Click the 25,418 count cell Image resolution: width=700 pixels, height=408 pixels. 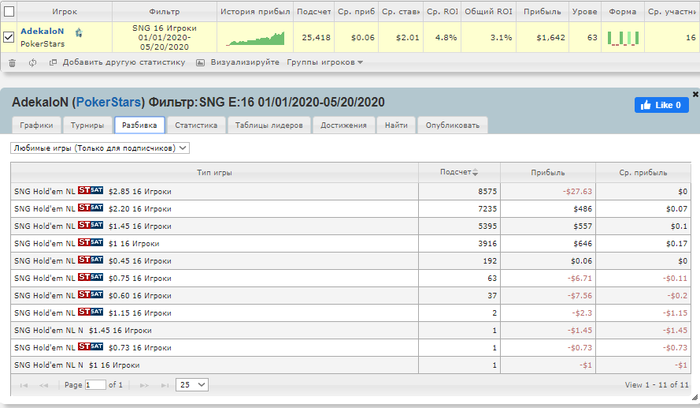click(x=316, y=38)
